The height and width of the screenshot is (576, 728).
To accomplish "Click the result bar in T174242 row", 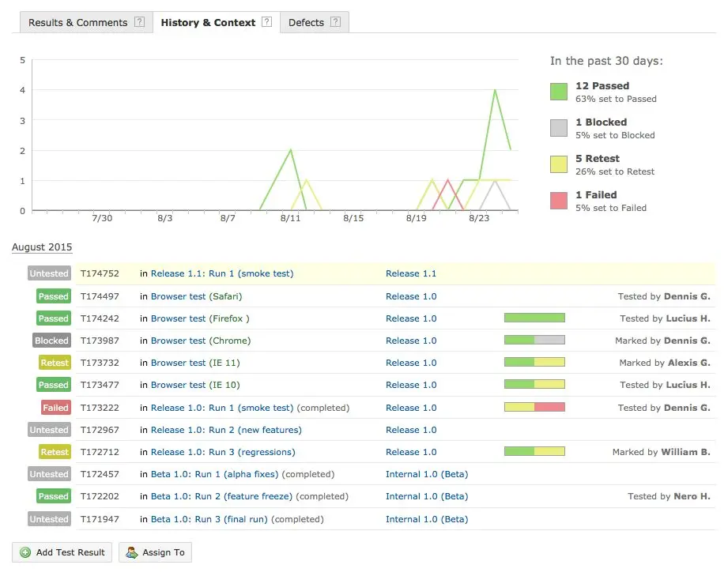I will pos(534,318).
